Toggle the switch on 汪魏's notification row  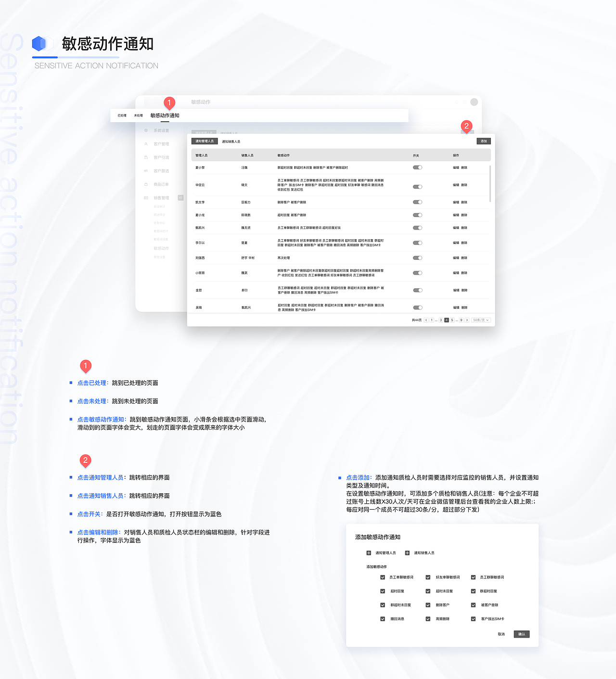(417, 167)
